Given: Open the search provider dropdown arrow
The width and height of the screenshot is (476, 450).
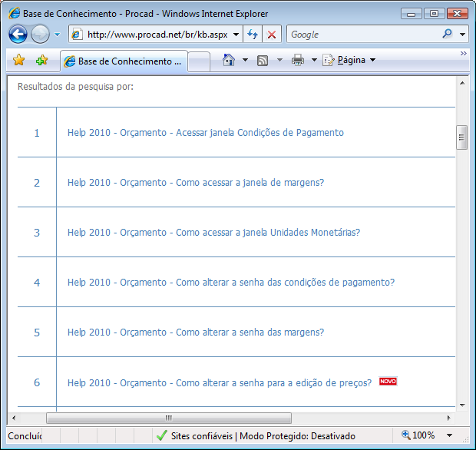Looking at the screenshot, I should (462, 35).
